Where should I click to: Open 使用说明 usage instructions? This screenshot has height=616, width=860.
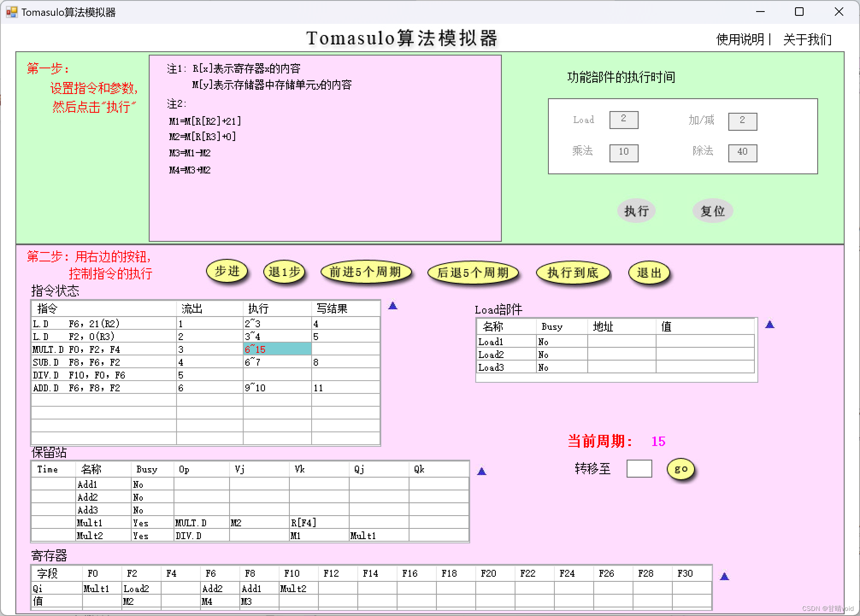[740, 39]
